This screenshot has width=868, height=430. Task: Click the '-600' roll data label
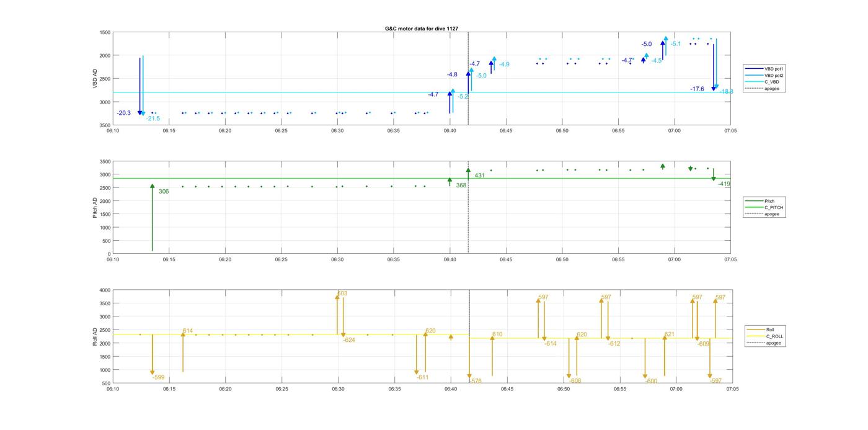pyautogui.click(x=651, y=381)
